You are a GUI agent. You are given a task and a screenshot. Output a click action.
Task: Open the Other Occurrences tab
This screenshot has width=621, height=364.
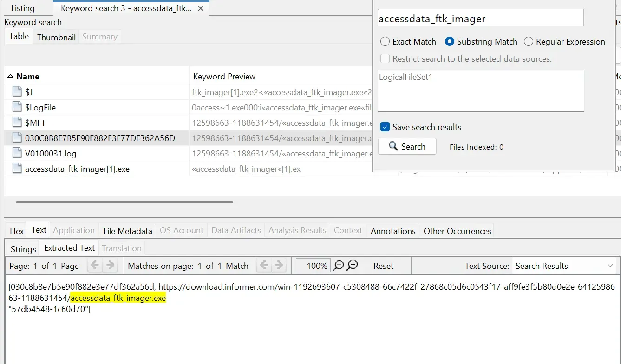pos(458,231)
